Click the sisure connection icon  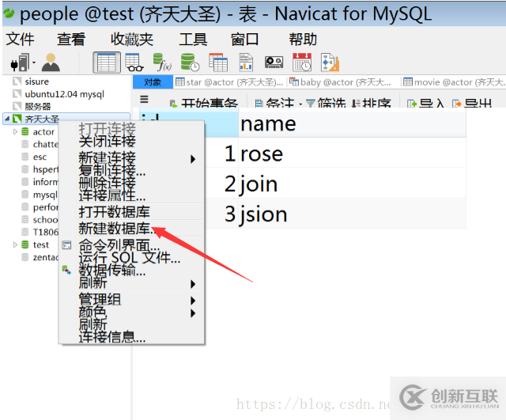(x=17, y=81)
